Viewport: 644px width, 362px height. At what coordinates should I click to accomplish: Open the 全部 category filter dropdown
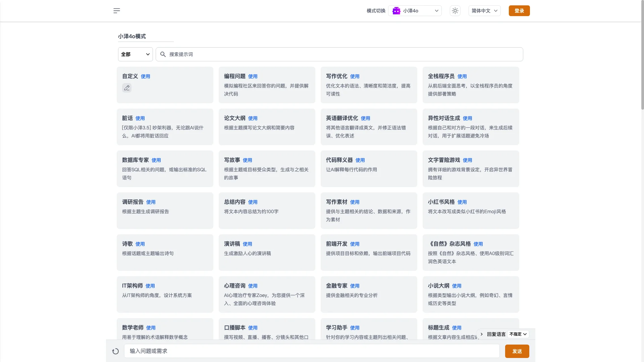click(x=136, y=54)
